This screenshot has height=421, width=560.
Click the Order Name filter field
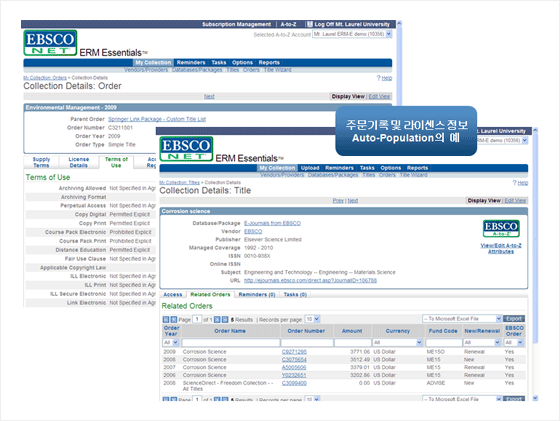231,343
